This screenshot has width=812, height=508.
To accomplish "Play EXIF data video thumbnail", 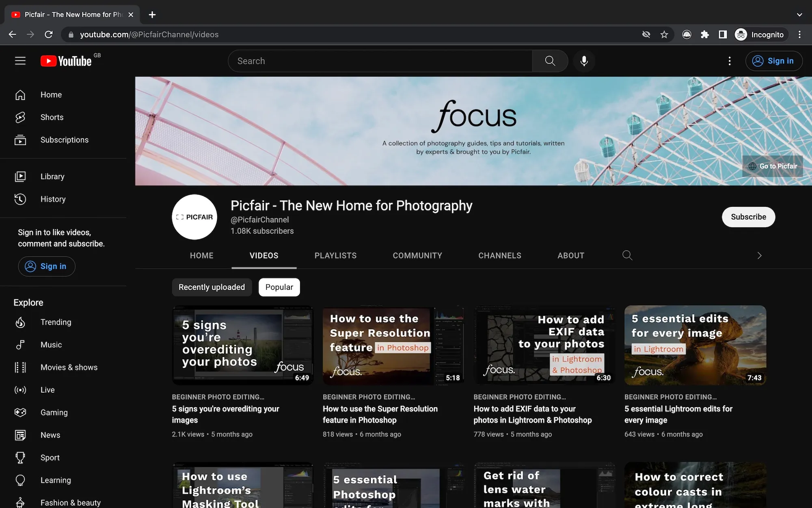I will (x=544, y=345).
